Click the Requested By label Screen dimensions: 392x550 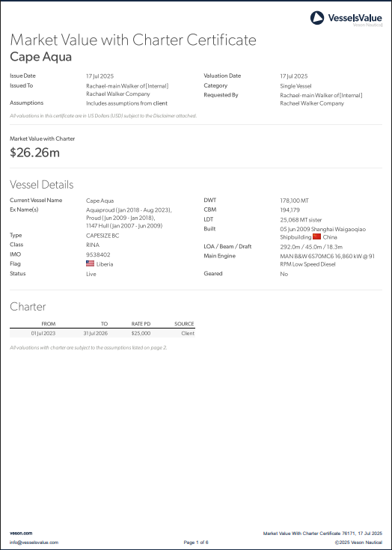[x=221, y=95]
